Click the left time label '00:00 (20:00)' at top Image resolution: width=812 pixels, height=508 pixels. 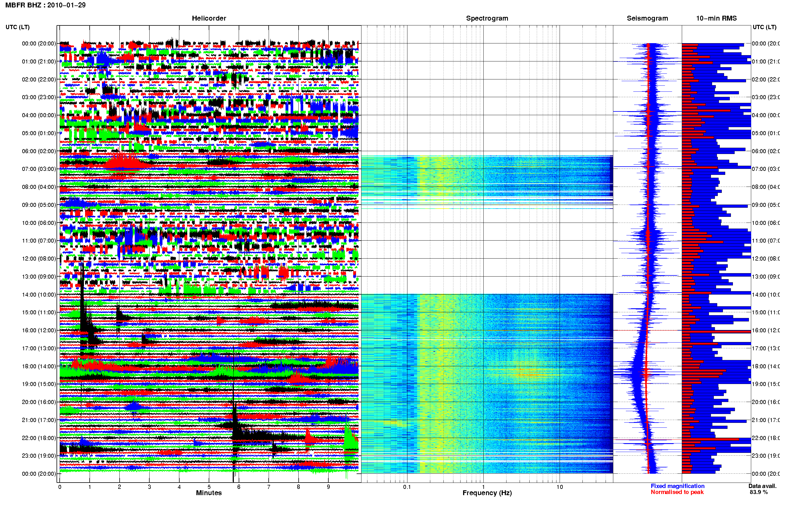[x=39, y=43]
